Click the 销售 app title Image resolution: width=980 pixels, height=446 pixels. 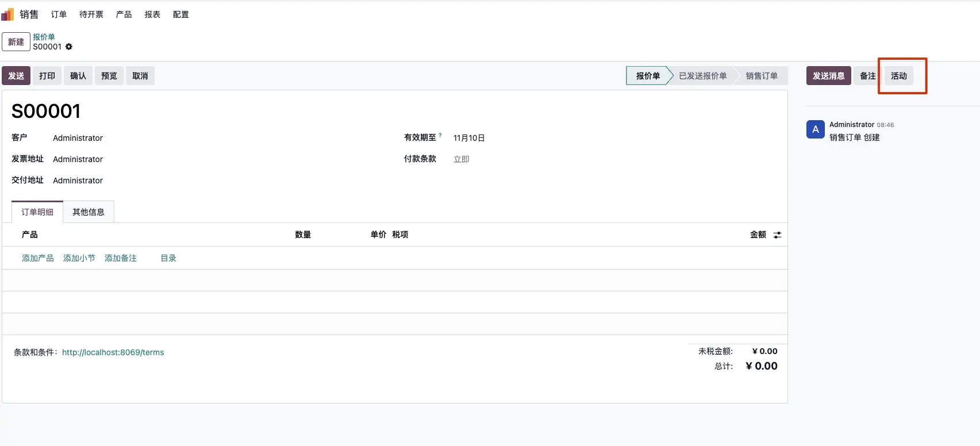pos(29,14)
